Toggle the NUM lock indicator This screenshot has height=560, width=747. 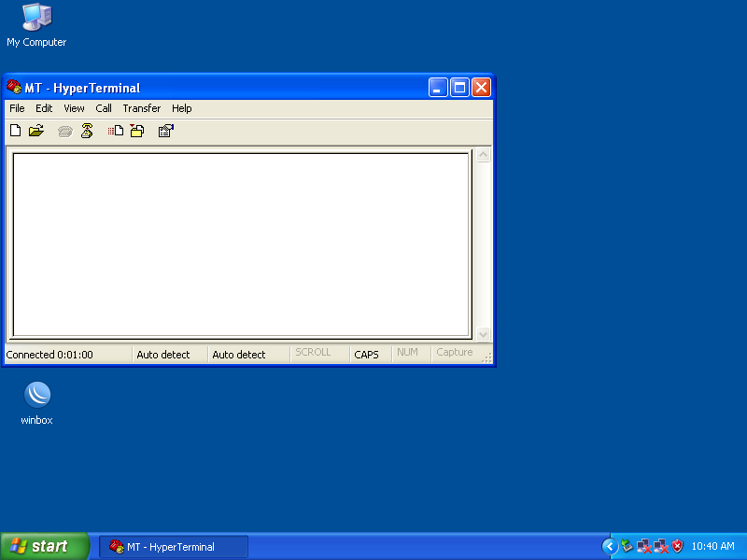point(408,354)
